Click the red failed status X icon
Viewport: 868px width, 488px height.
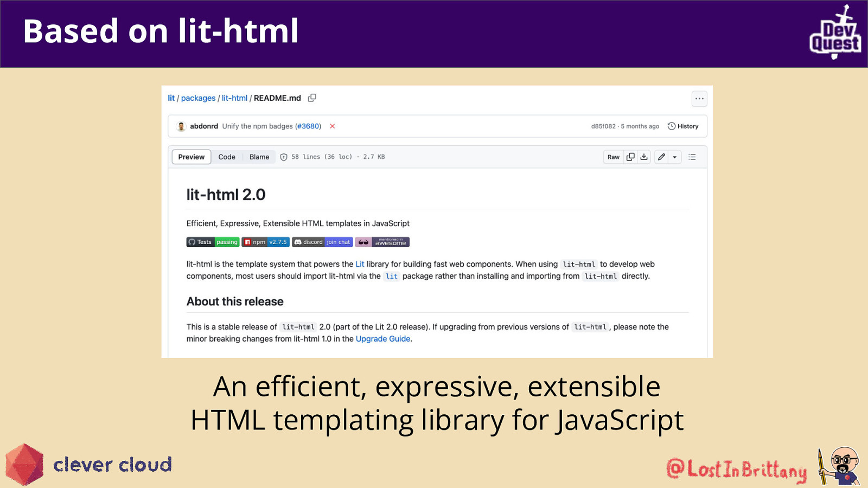333,126
